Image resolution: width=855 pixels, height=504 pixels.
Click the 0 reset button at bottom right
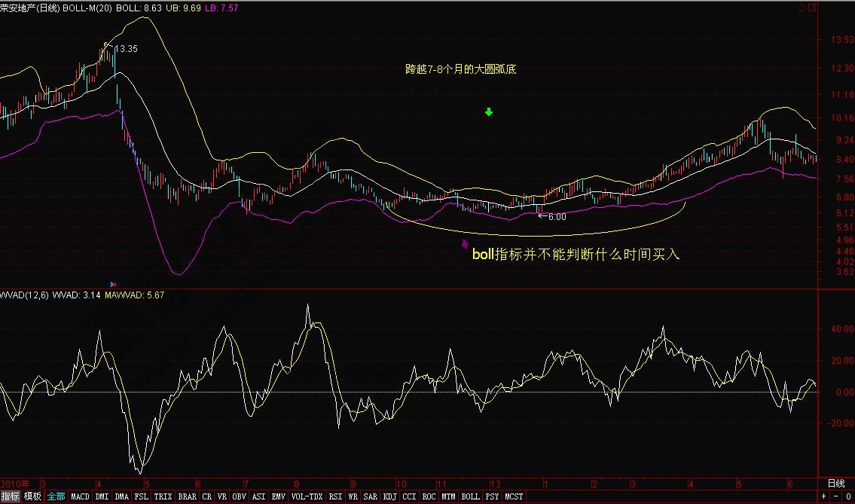(x=847, y=497)
